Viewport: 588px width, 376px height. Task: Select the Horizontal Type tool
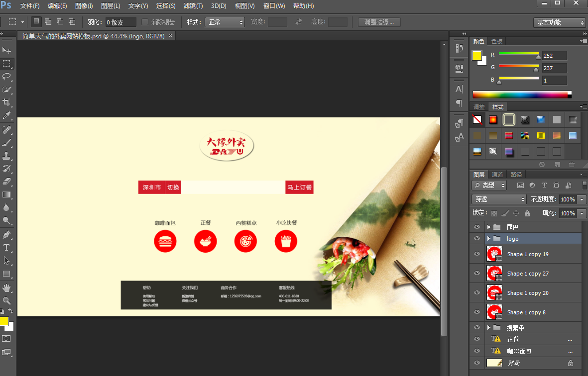tap(7, 247)
